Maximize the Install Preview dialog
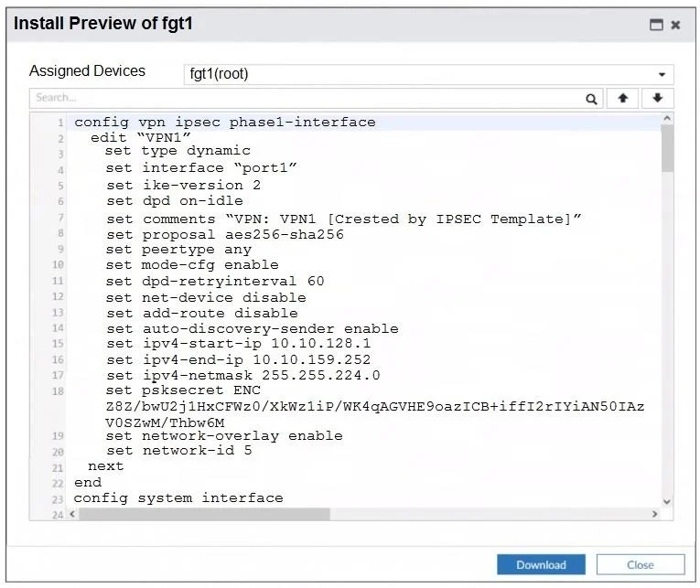700x588 pixels. tap(656, 25)
